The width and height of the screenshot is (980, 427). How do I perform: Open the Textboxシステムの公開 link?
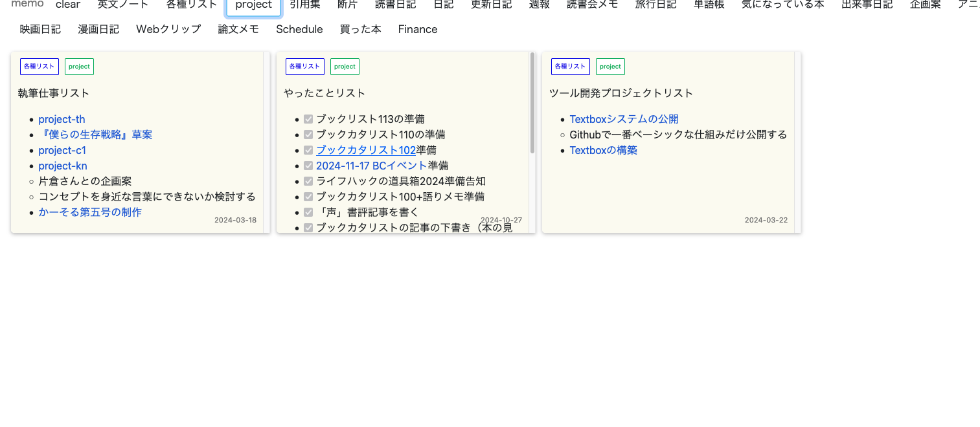(x=624, y=119)
